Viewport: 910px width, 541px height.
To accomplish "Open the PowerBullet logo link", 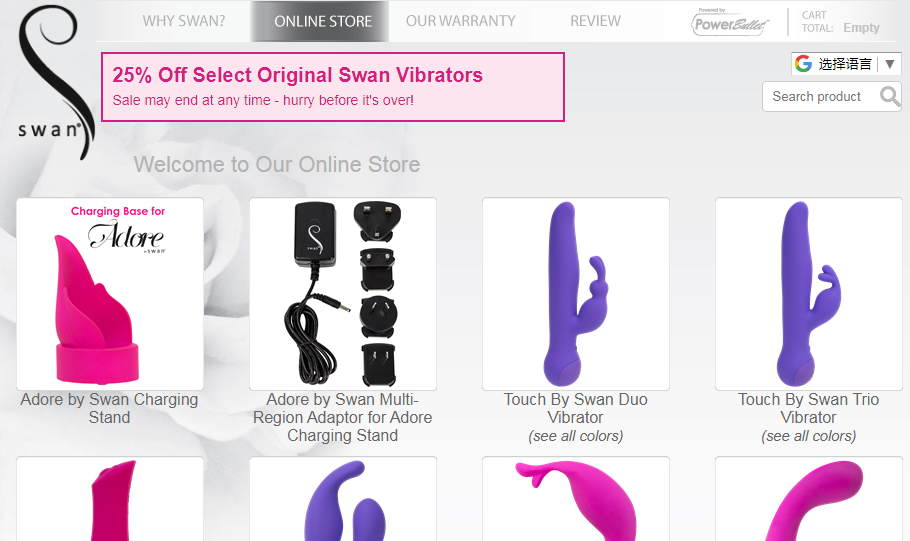I will [x=730, y=23].
